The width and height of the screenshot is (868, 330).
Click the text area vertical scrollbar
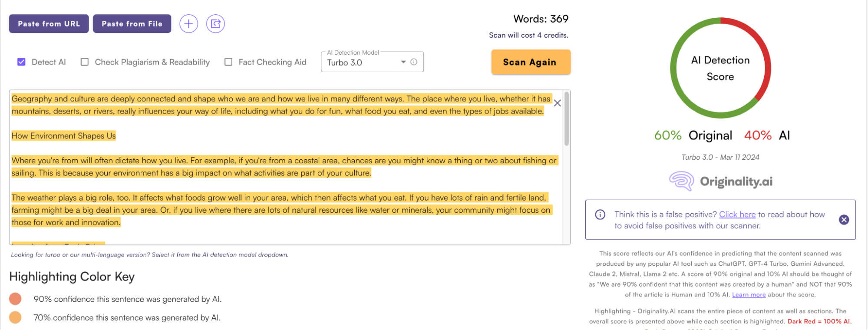point(566,119)
